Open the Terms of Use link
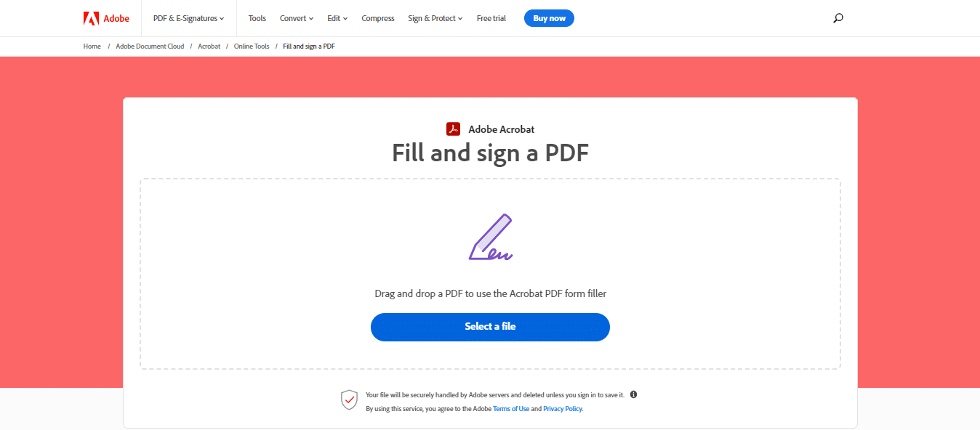The width and height of the screenshot is (980, 430). tap(511, 409)
